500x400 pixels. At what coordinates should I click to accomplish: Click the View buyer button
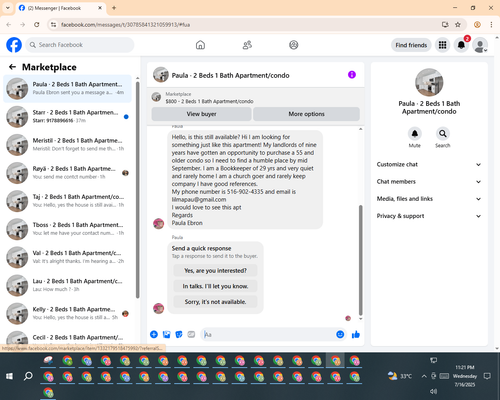(x=201, y=114)
